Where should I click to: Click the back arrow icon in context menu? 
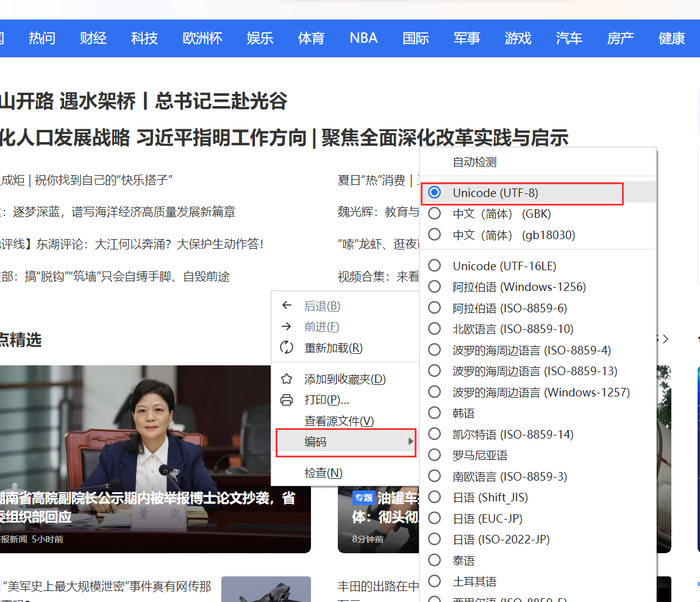[287, 305]
